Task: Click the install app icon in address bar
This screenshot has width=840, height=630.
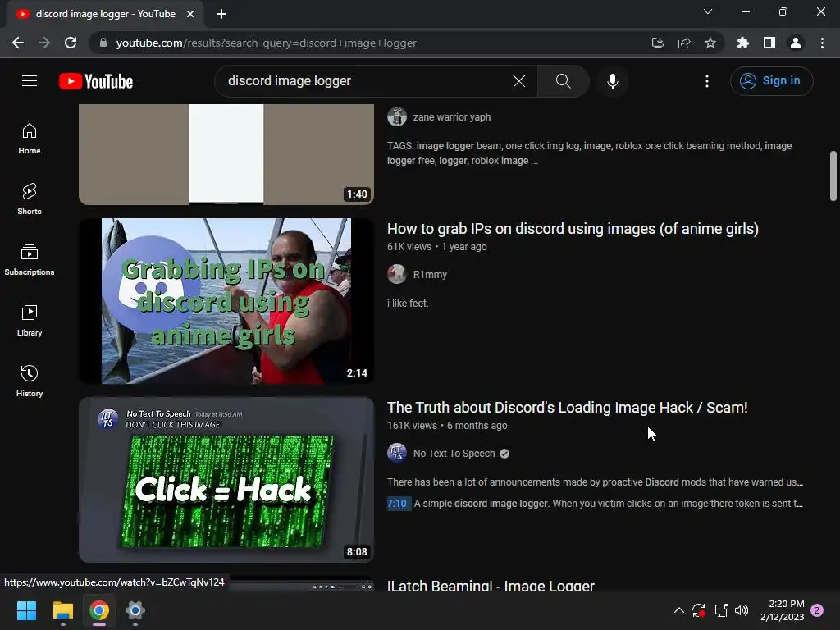Action: [657, 43]
